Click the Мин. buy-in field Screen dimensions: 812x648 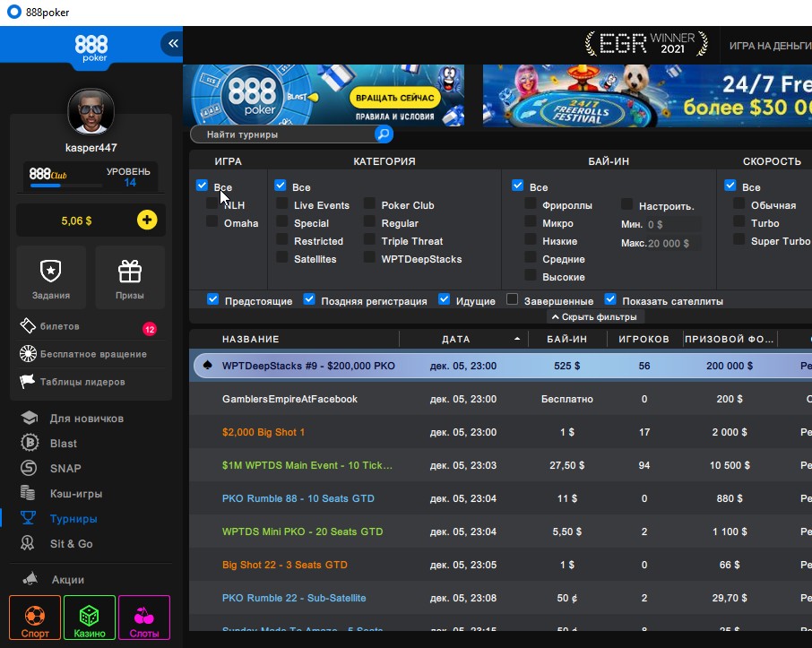[x=673, y=224]
